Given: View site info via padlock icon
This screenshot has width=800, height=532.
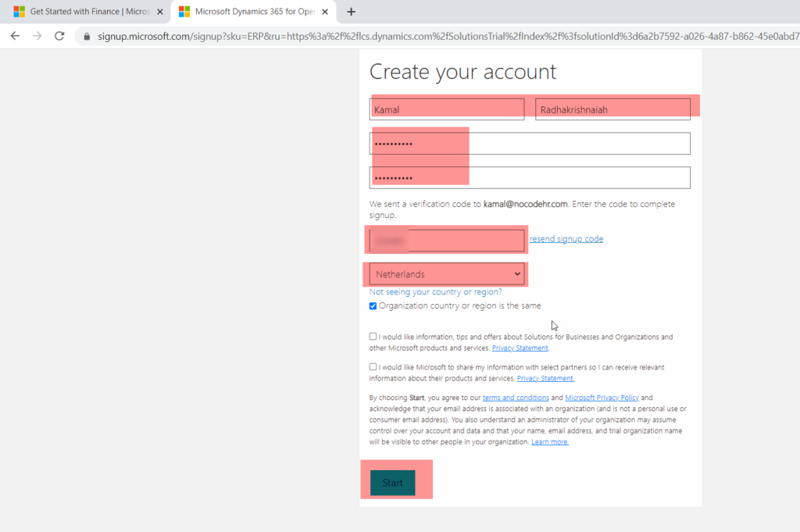Looking at the screenshot, I should point(87,36).
